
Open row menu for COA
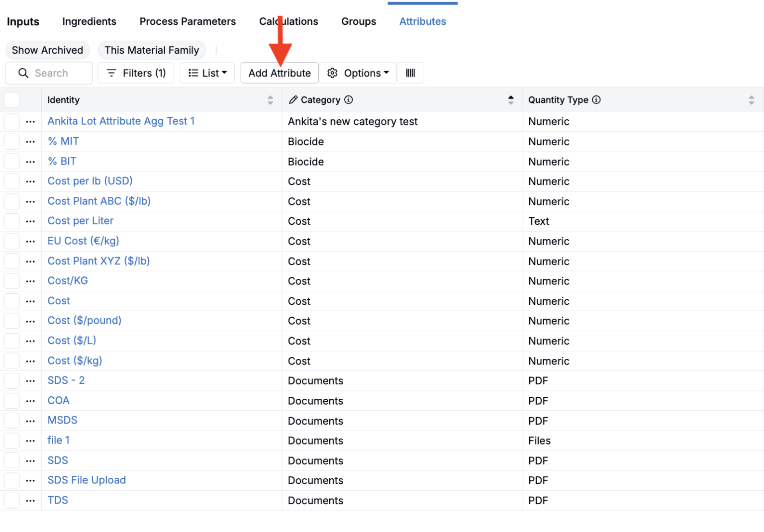pos(30,401)
